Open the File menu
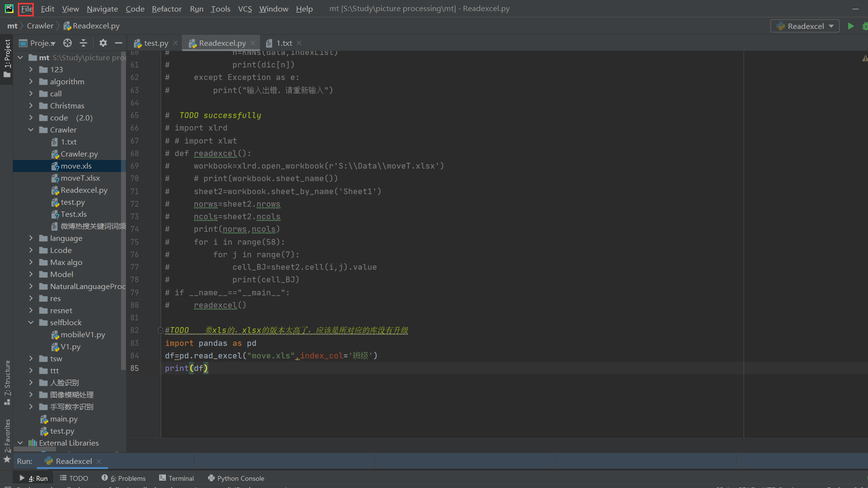The width and height of the screenshot is (868, 488). tap(27, 9)
